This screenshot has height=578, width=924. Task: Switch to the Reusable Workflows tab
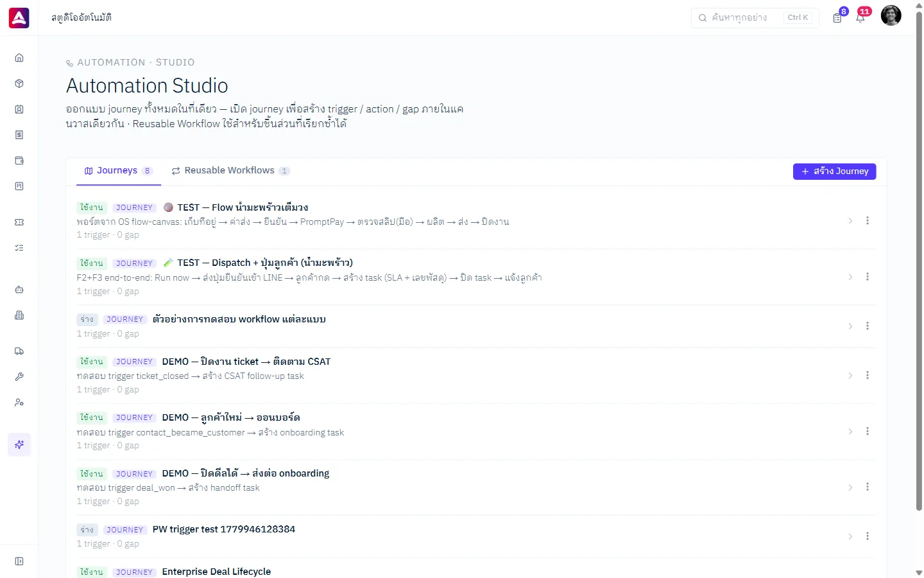230,171
